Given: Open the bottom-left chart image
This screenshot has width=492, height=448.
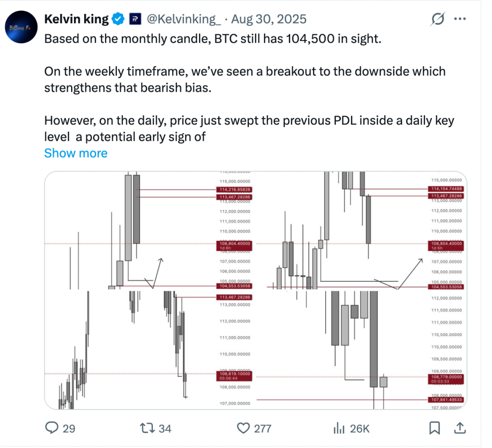Looking at the screenshot, I should pyautogui.click(x=149, y=349).
